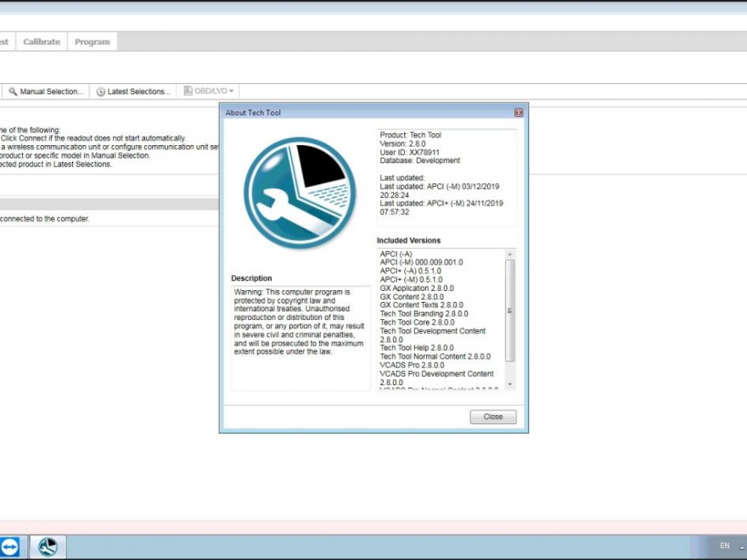Click the 'User ID: XX78911' line

[x=410, y=153]
